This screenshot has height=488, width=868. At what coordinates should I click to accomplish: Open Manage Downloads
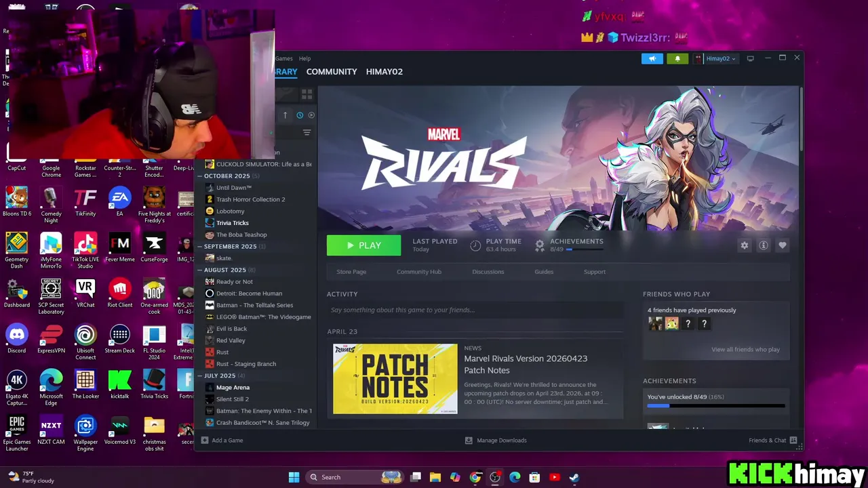click(496, 441)
